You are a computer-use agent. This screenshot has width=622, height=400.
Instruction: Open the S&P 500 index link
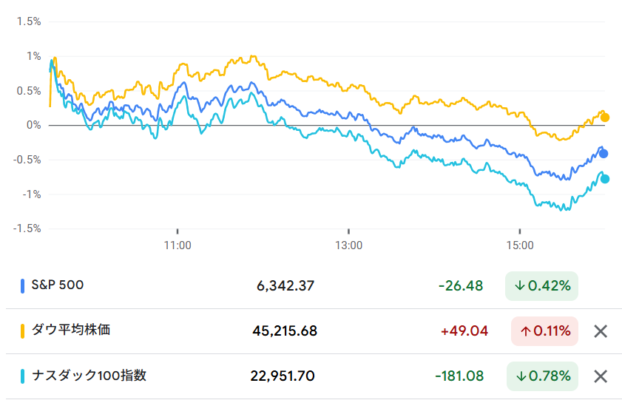click(59, 285)
